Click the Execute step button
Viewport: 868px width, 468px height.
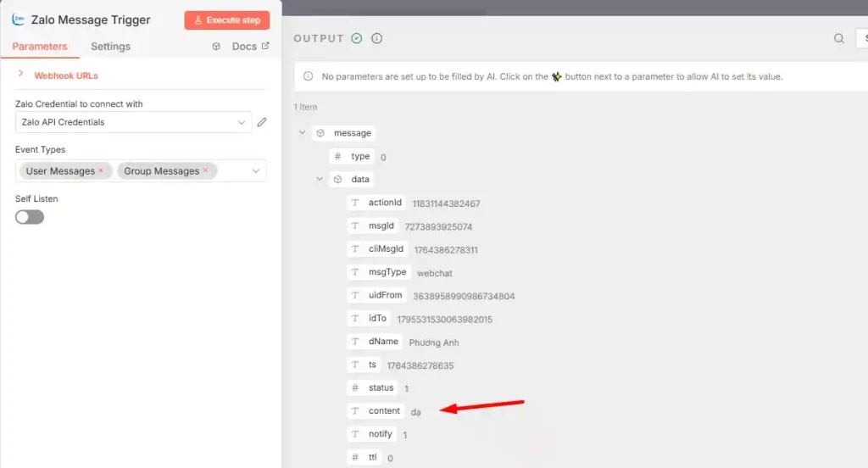(x=227, y=20)
